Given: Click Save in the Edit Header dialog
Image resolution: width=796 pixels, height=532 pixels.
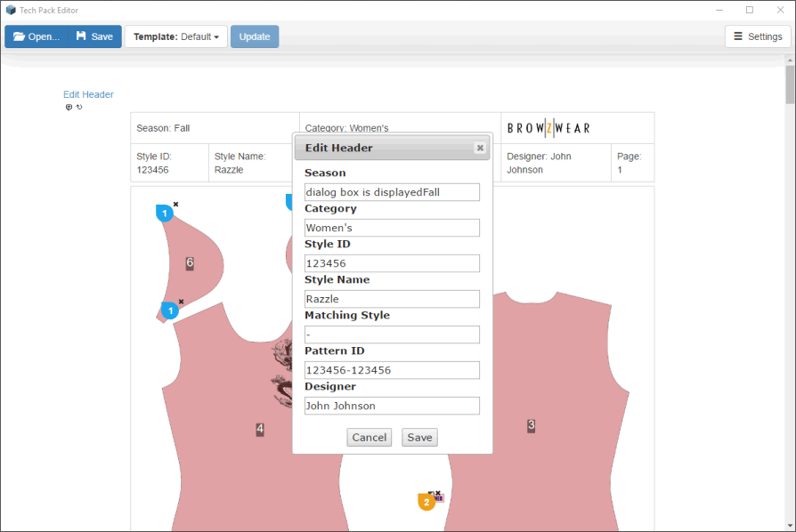Looking at the screenshot, I should pos(419,437).
